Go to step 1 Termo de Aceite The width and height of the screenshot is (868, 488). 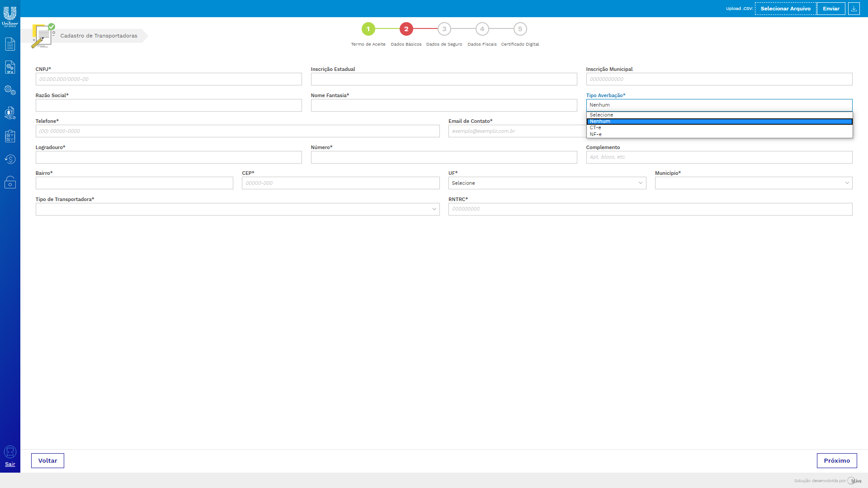coord(368,29)
